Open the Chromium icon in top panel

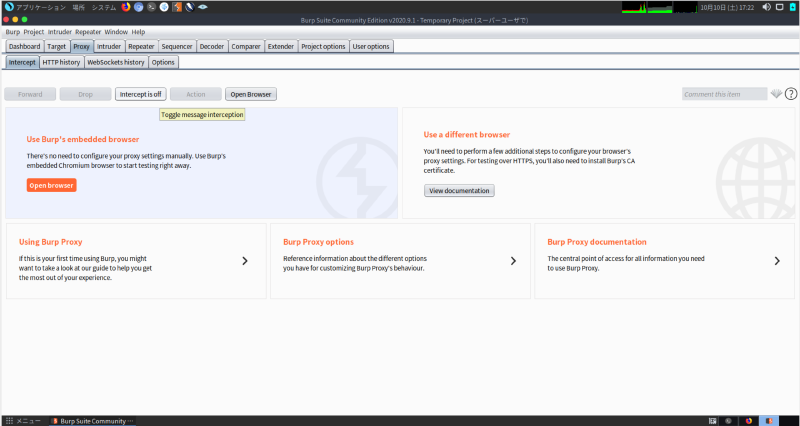pos(138,6)
